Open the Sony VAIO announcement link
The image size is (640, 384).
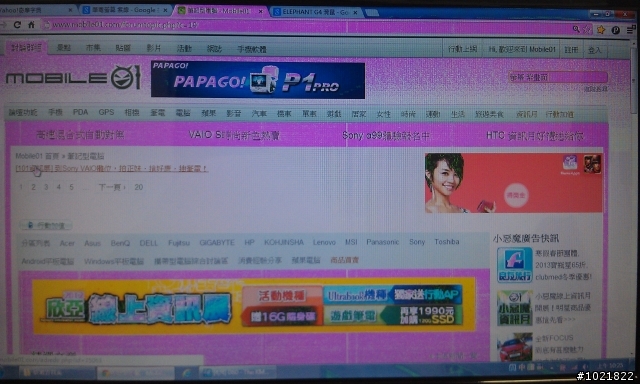click(111, 168)
